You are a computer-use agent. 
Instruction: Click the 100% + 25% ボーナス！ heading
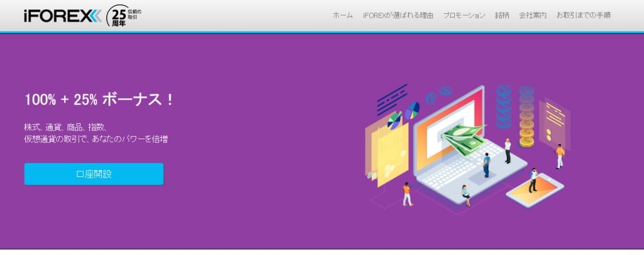[99, 100]
